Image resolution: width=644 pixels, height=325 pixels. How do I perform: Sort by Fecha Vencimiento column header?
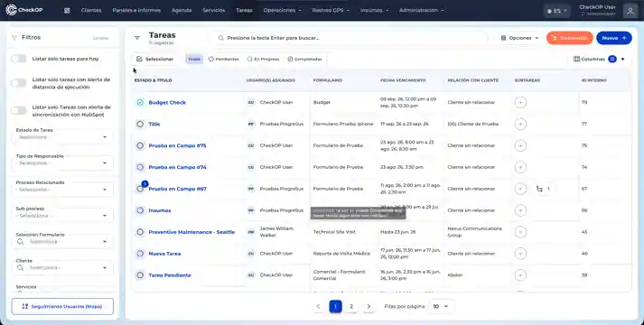403,80
